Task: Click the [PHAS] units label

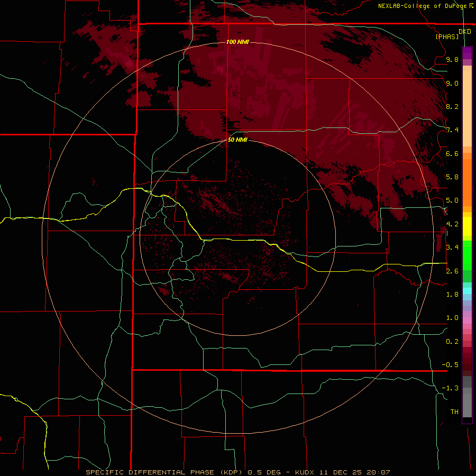Action: tap(447, 37)
